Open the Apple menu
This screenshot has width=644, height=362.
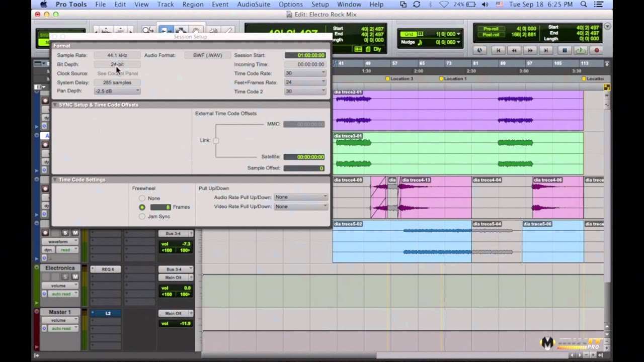point(43,5)
